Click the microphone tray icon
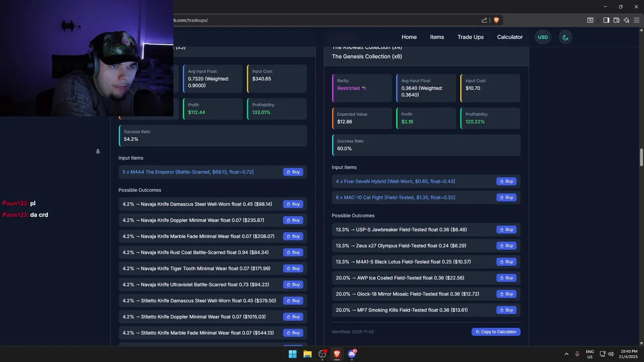Viewport: 644px width, 362px height. pyautogui.click(x=577, y=354)
